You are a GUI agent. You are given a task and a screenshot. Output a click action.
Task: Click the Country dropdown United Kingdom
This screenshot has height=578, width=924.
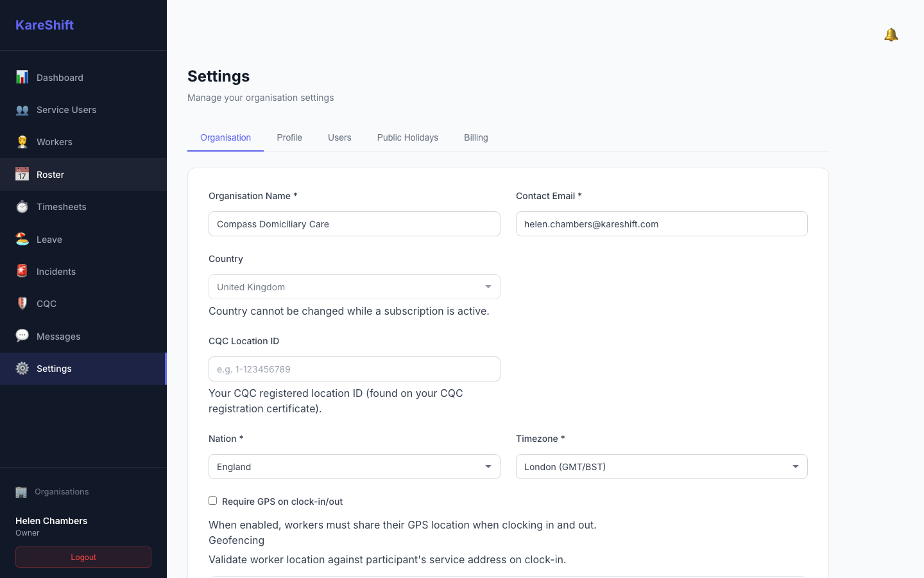(354, 287)
